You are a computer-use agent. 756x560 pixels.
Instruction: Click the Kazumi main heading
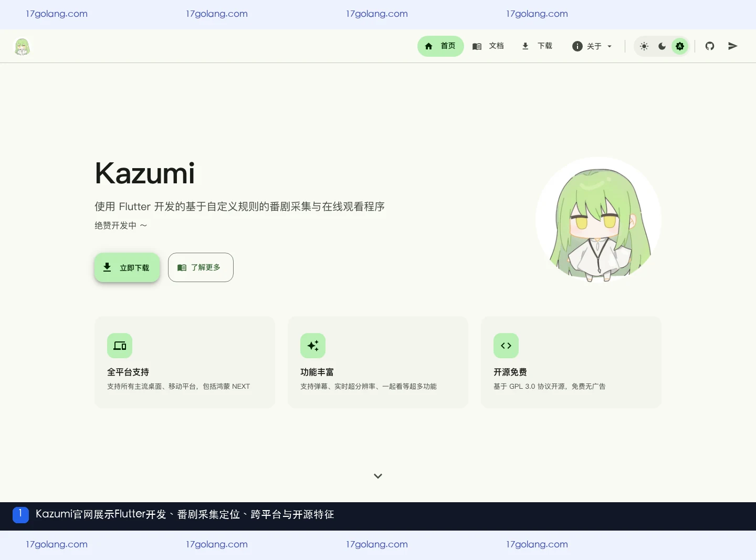coord(145,173)
